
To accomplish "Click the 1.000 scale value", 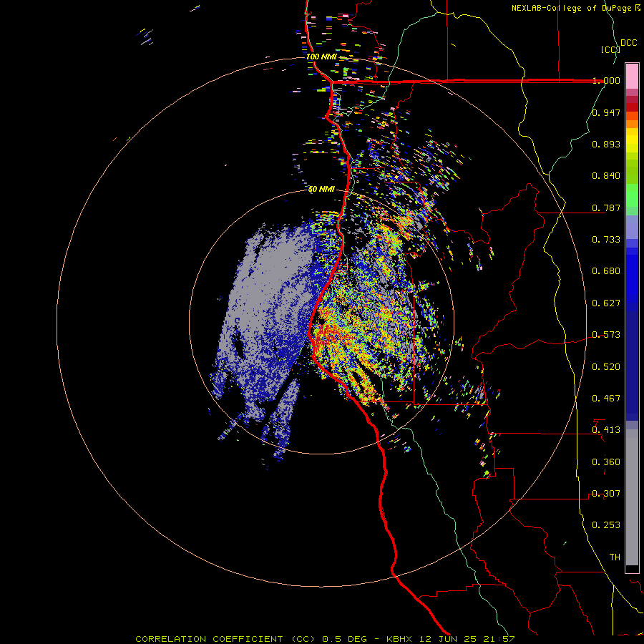I will pos(606,80).
